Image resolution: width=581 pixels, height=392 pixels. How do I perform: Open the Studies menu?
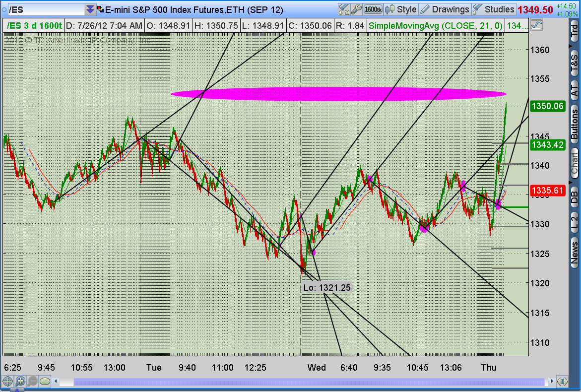coord(494,9)
